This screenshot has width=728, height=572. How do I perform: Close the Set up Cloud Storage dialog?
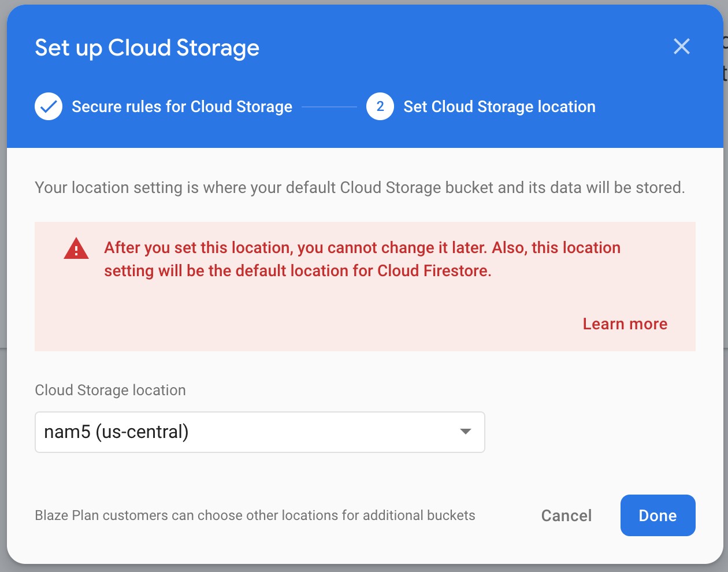click(682, 46)
